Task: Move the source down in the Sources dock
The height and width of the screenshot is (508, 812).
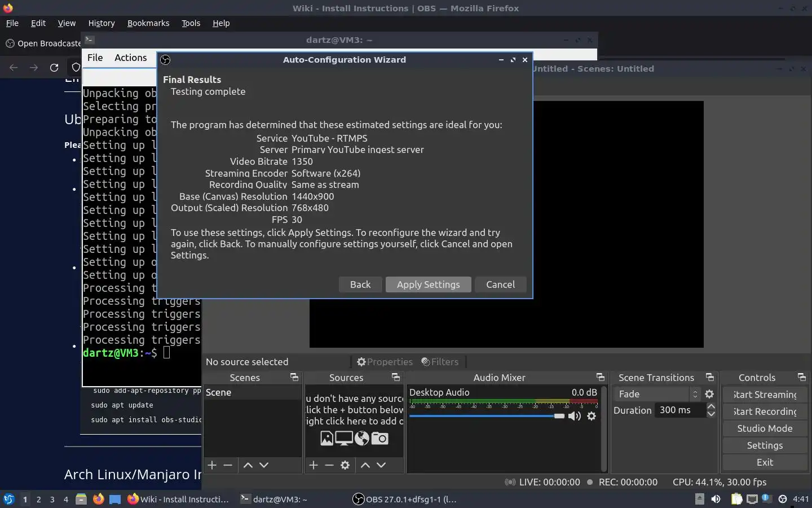Action: (381, 465)
